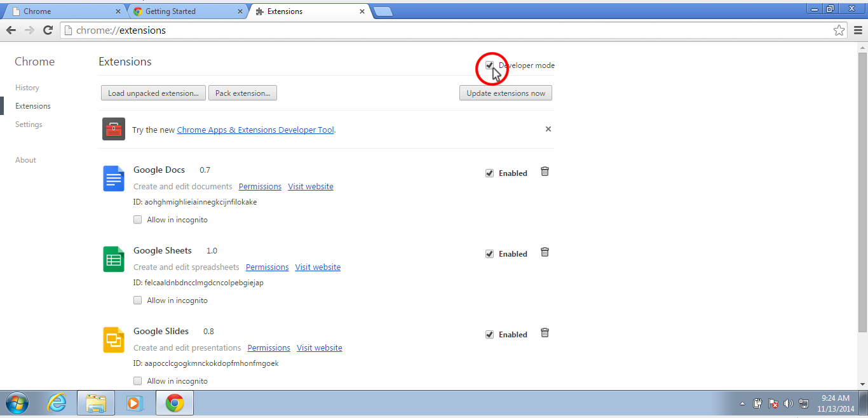Open Windows Explorer from the taskbar

pyautogui.click(x=96, y=403)
